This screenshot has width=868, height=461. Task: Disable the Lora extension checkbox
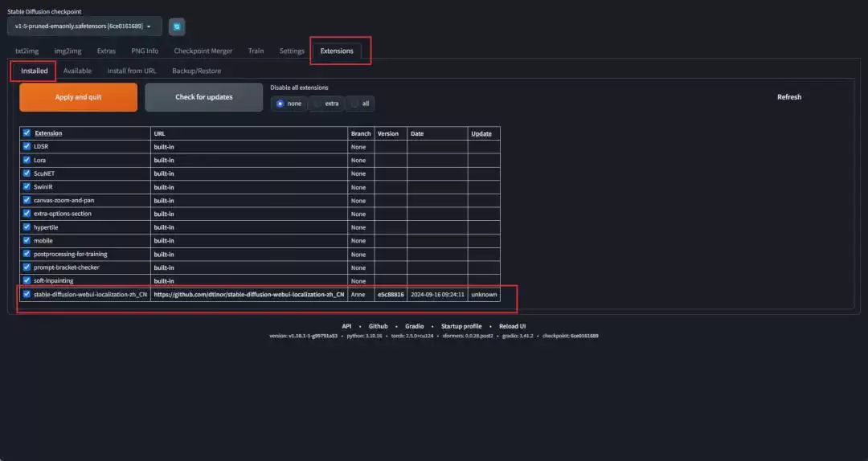click(27, 160)
